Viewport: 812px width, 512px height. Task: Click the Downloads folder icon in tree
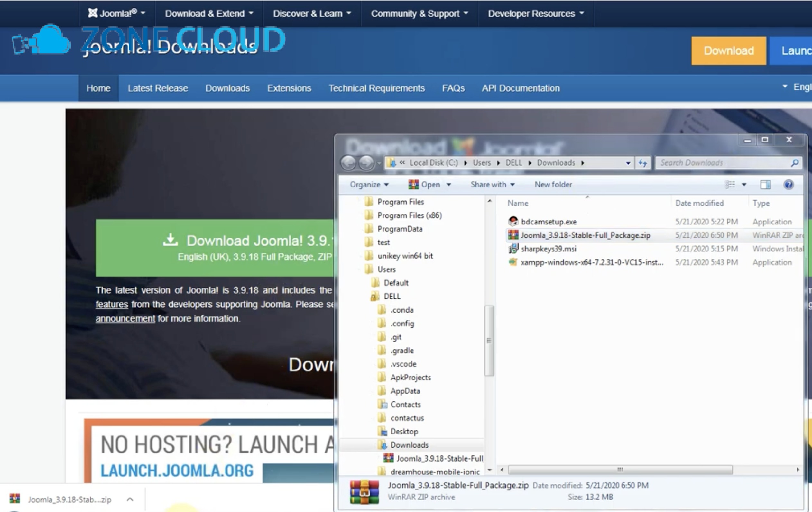[x=382, y=444]
